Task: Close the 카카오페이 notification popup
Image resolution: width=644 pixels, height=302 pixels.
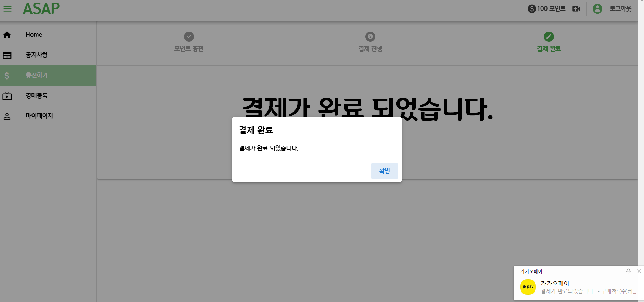Action: point(639,271)
